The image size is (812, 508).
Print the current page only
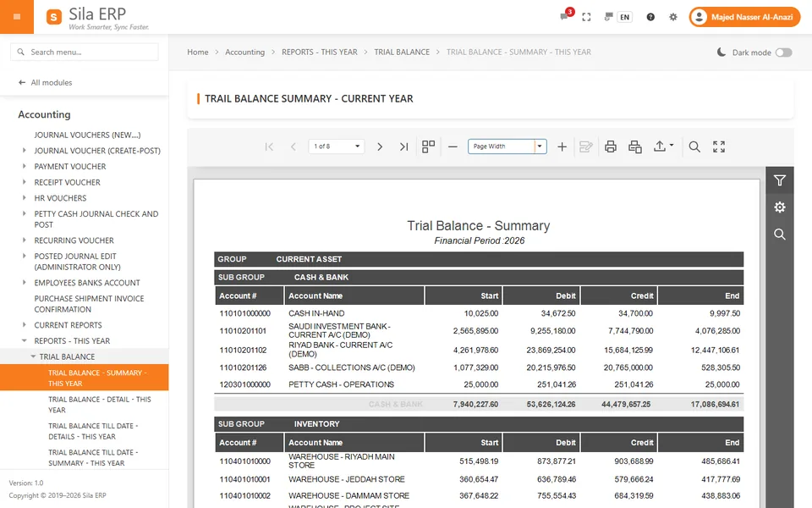[635, 146]
